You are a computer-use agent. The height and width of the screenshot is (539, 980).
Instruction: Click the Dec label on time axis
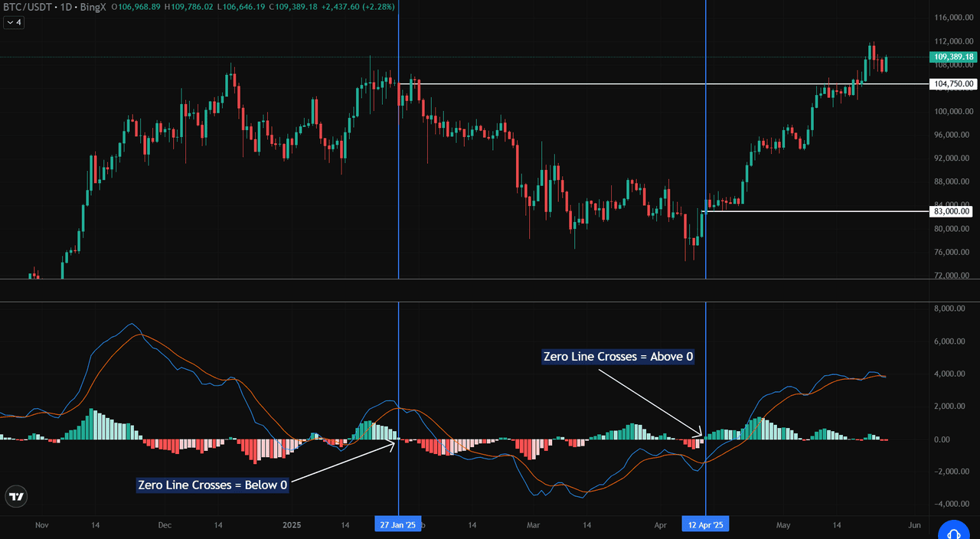[x=165, y=525]
